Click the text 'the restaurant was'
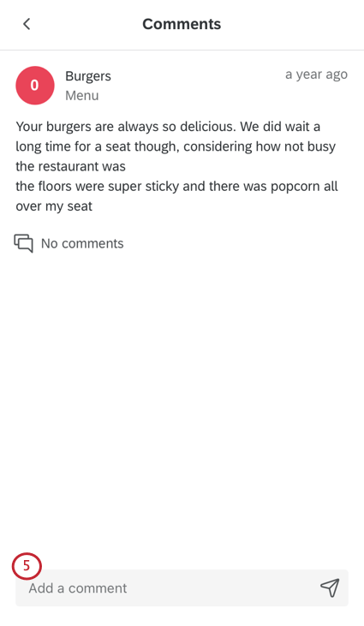Viewport: 364px width, 626px height. [x=70, y=166]
